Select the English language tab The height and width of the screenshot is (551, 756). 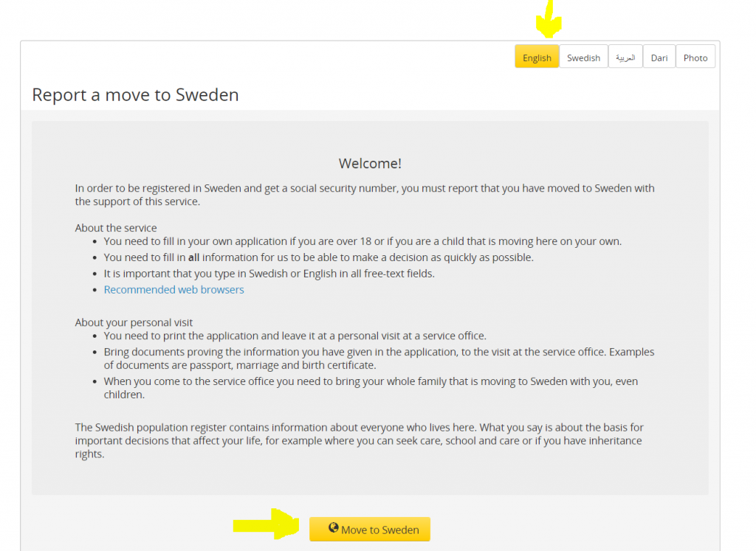(x=537, y=57)
